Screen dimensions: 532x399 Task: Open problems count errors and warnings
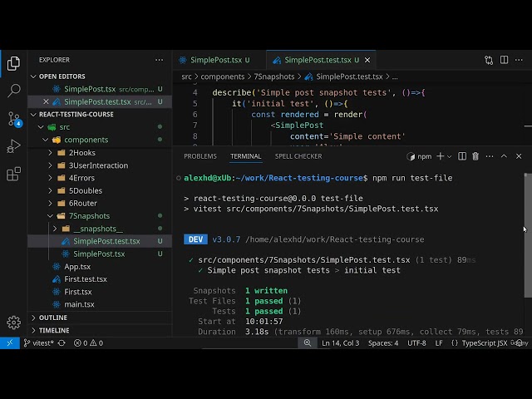(x=88, y=343)
